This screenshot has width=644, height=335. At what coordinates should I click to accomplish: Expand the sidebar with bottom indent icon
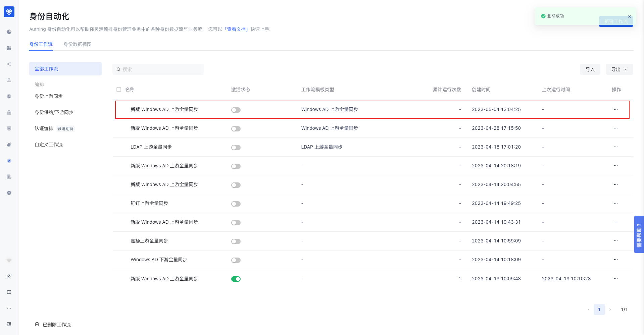pyautogui.click(x=9, y=324)
